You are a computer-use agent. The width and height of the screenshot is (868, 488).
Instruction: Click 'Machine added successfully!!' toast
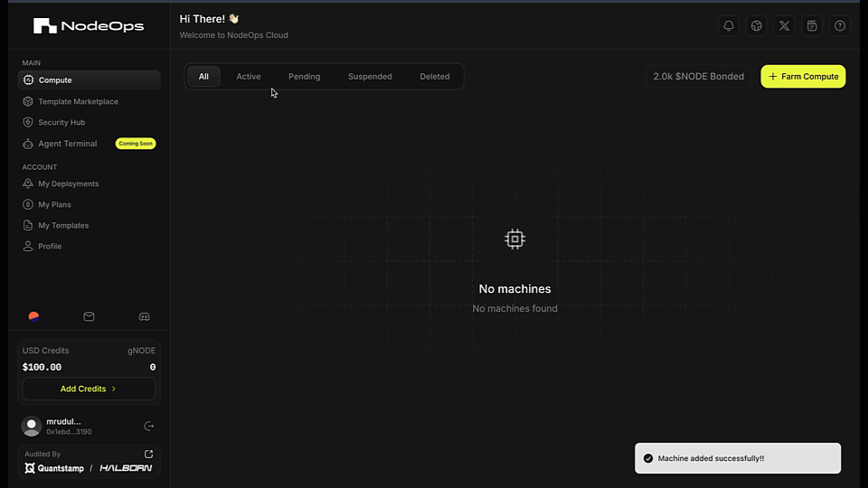coord(738,458)
